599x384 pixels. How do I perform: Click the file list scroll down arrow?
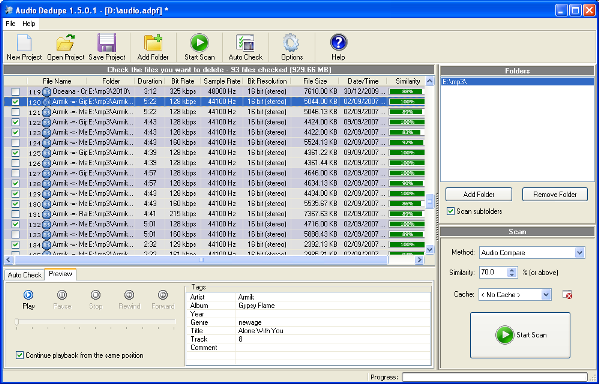pos(430,250)
